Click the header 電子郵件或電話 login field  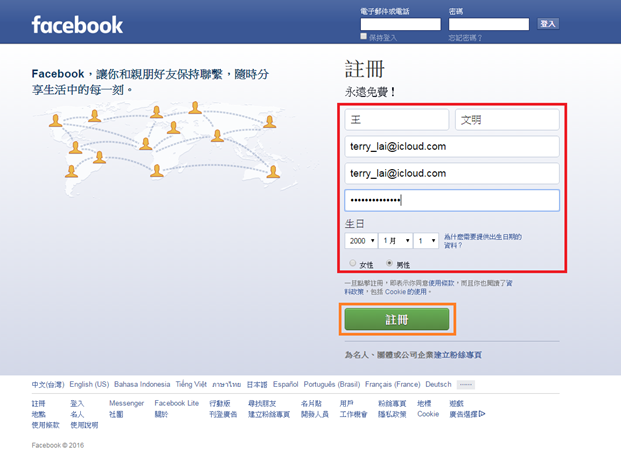point(400,24)
